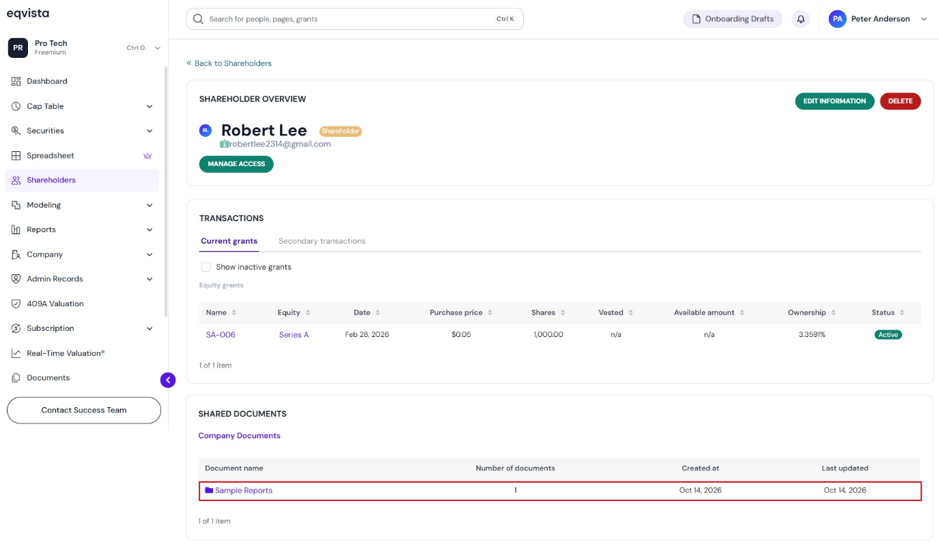Click the PR company logo badge
Image resolution: width=939 pixels, height=546 pixels.
pos(18,48)
